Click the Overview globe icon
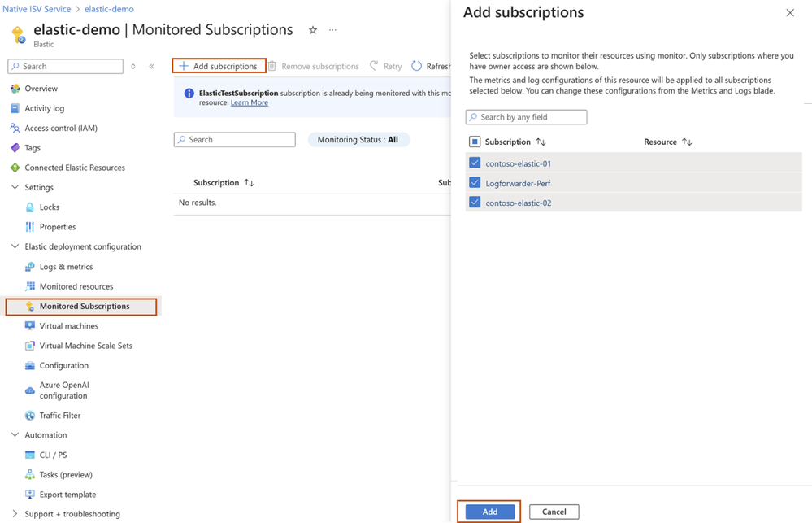 pyautogui.click(x=15, y=89)
